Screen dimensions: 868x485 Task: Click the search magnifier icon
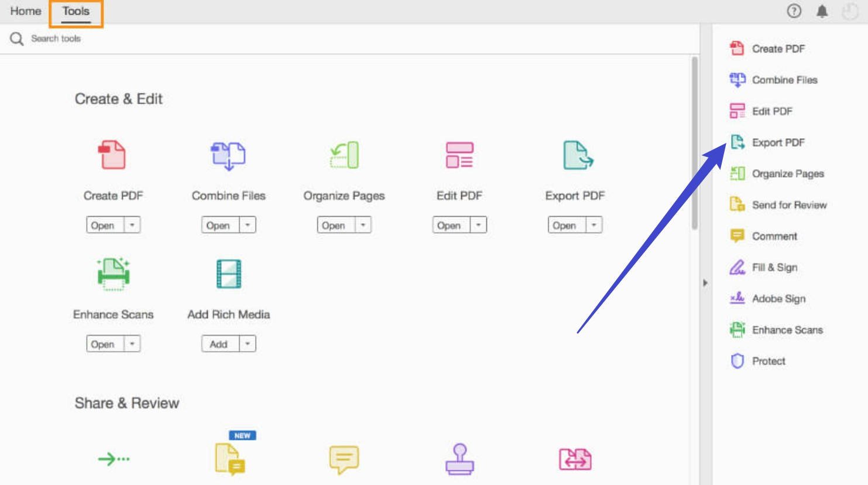coord(16,38)
